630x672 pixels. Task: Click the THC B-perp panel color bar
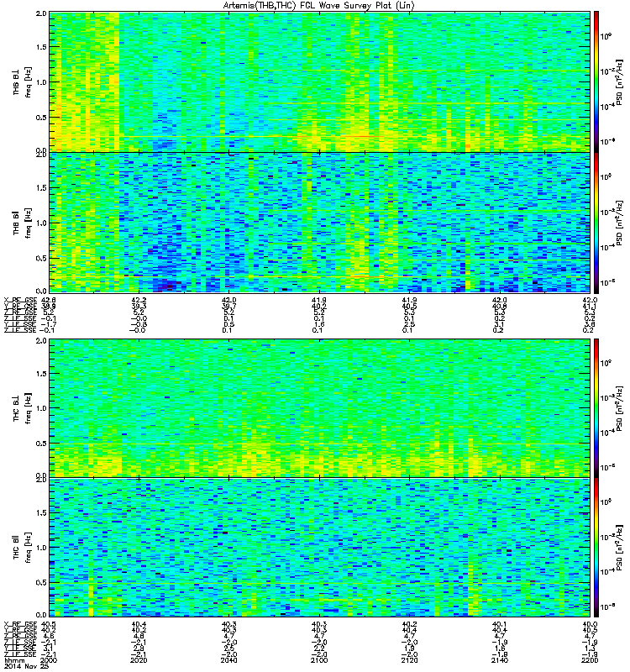(596, 408)
